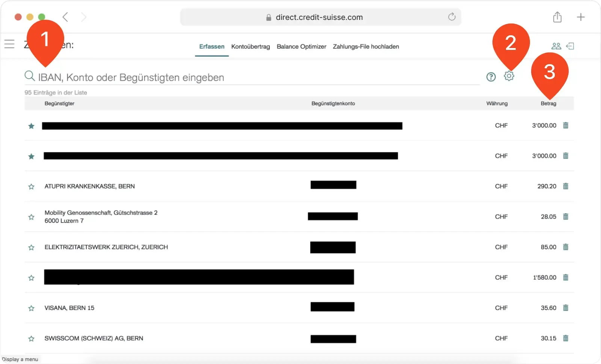Open the contacts icon at top right
Screen dimensions: 601x364
coord(556,46)
